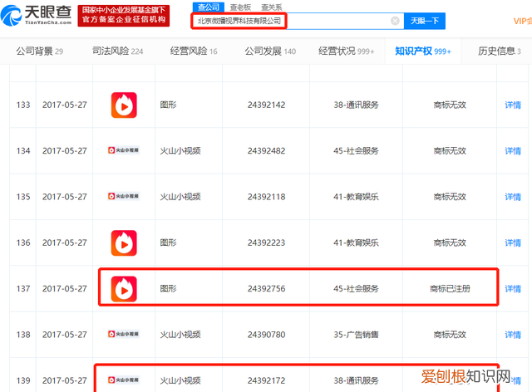
Task: Open the flame logo thumbnail in row 133
Action: pos(124,105)
